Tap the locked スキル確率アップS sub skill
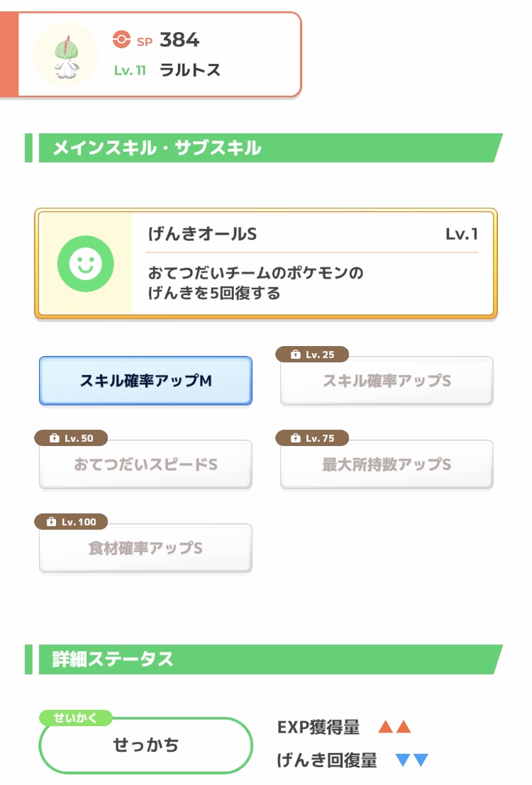532x785 pixels. coord(387,382)
